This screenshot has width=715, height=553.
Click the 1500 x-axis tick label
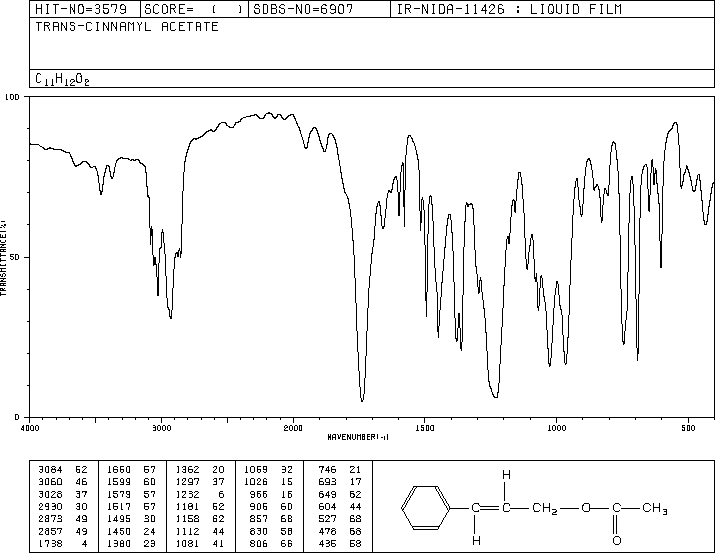click(425, 428)
